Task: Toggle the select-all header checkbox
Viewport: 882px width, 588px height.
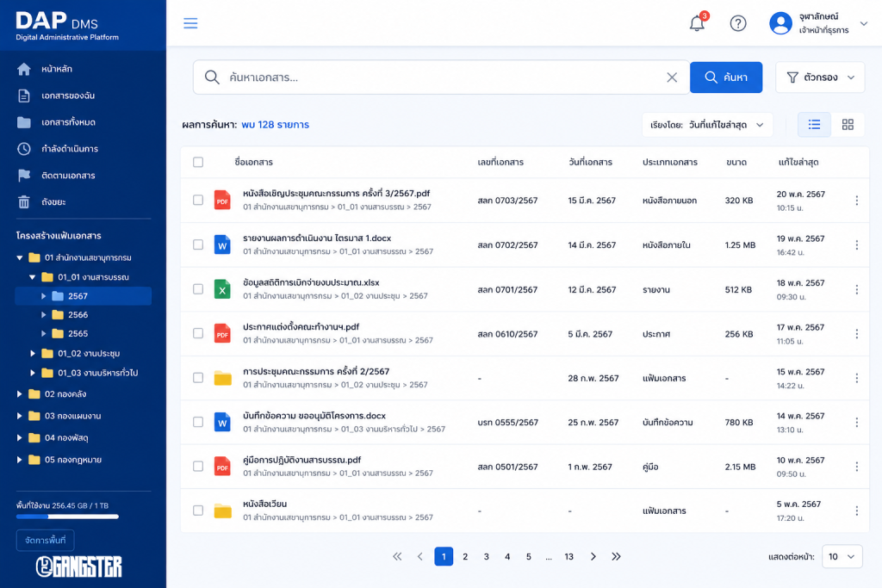Action: pos(198,162)
